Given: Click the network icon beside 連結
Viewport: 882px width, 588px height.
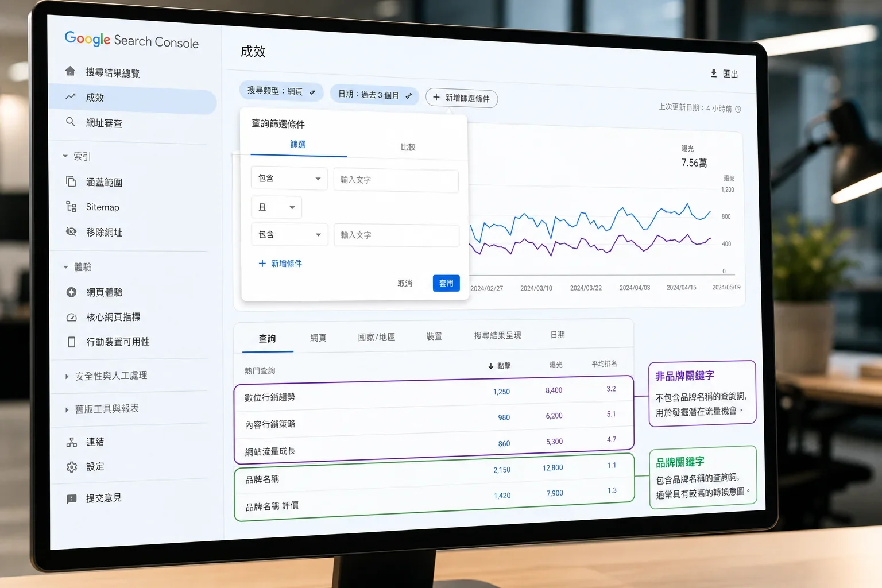Looking at the screenshot, I should pyautogui.click(x=72, y=442).
